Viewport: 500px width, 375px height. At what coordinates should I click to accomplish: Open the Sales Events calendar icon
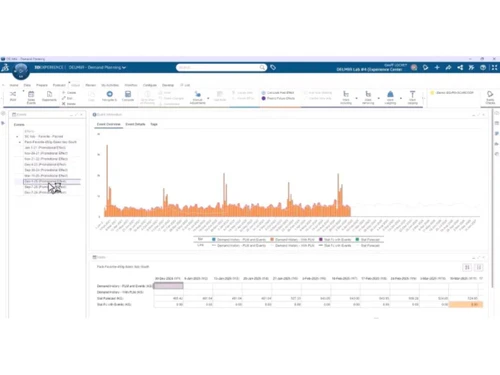(31, 94)
